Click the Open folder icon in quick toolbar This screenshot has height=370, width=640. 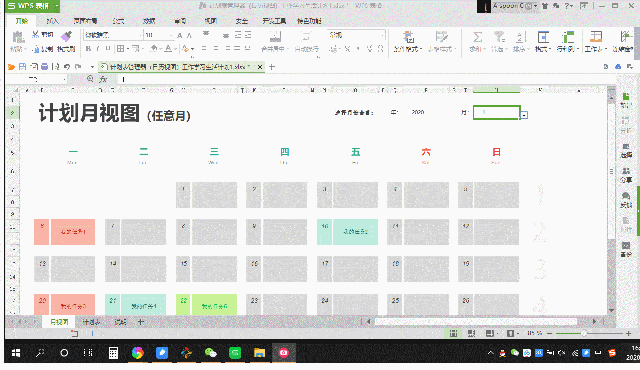pos(11,66)
